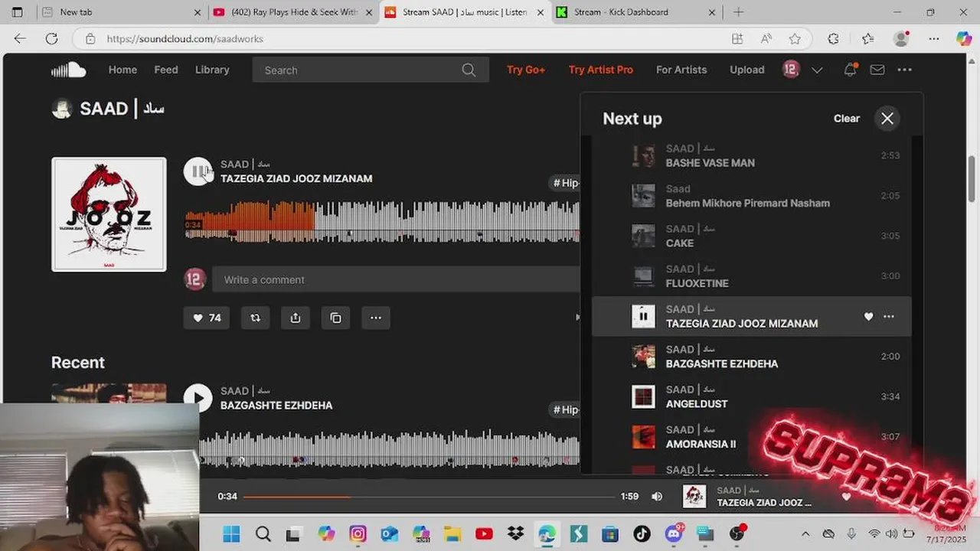Add this page to favorites

tap(795, 39)
